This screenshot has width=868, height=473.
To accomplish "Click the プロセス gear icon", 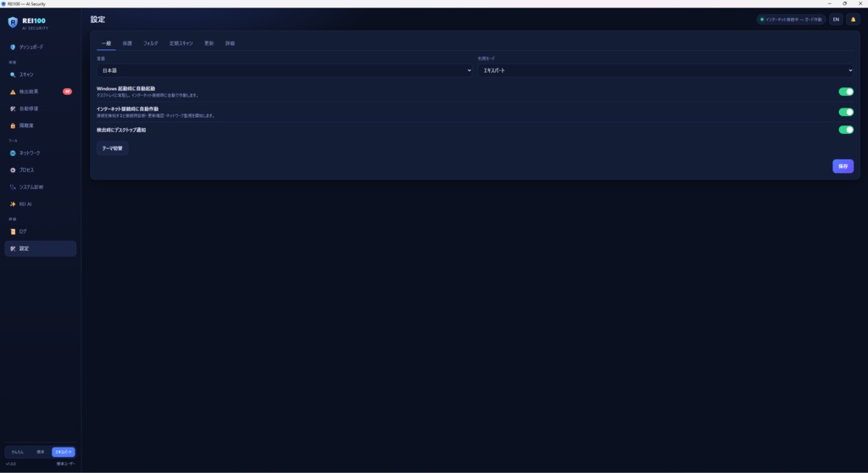I will tap(13, 170).
